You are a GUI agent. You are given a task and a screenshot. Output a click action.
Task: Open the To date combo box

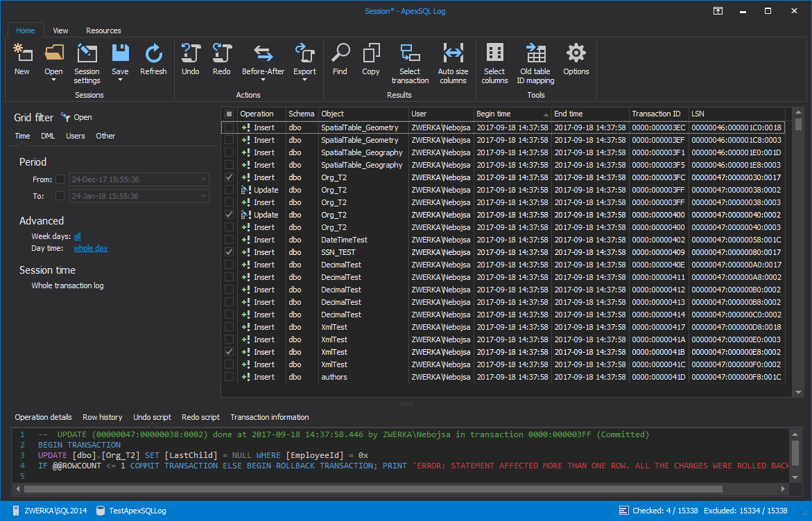(x=203, y=196)
